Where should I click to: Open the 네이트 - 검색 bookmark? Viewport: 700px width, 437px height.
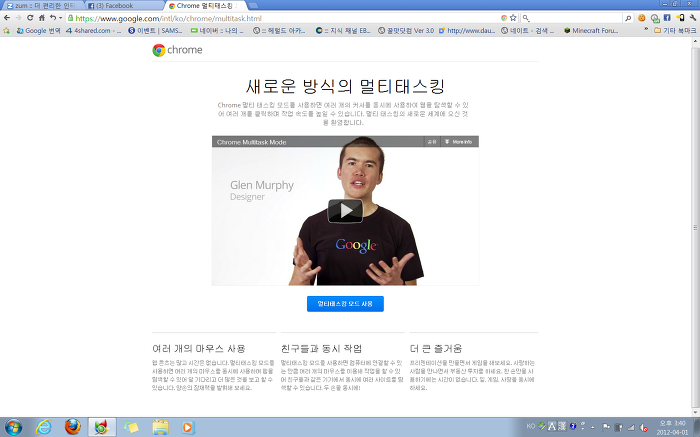pyautogui.click(x=527, y=31)
